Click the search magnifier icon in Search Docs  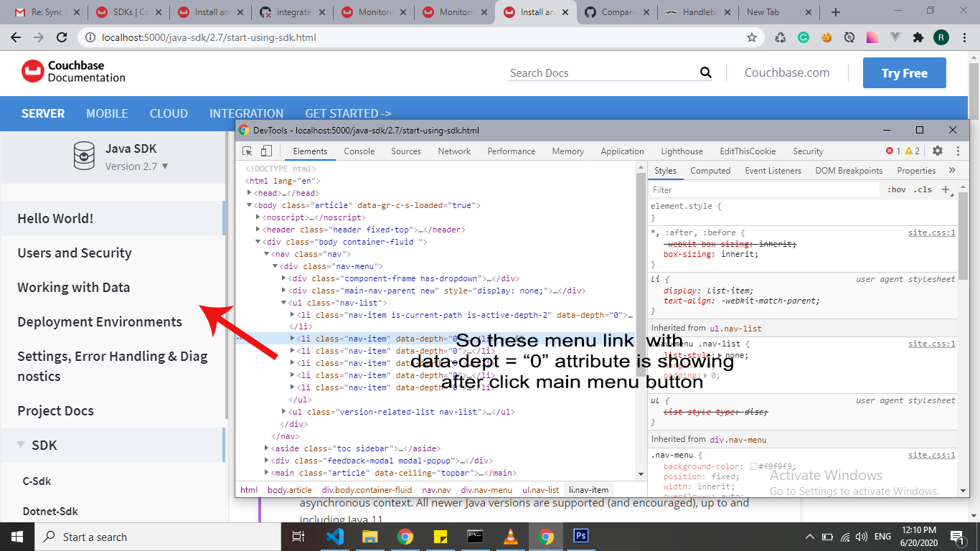point(706,72)
